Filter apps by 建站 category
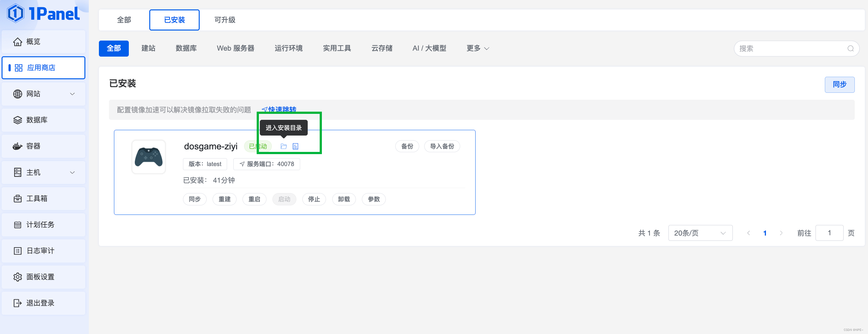Image resolution: width=868 pixels, height=334 pixels. (x=148, y=48)
